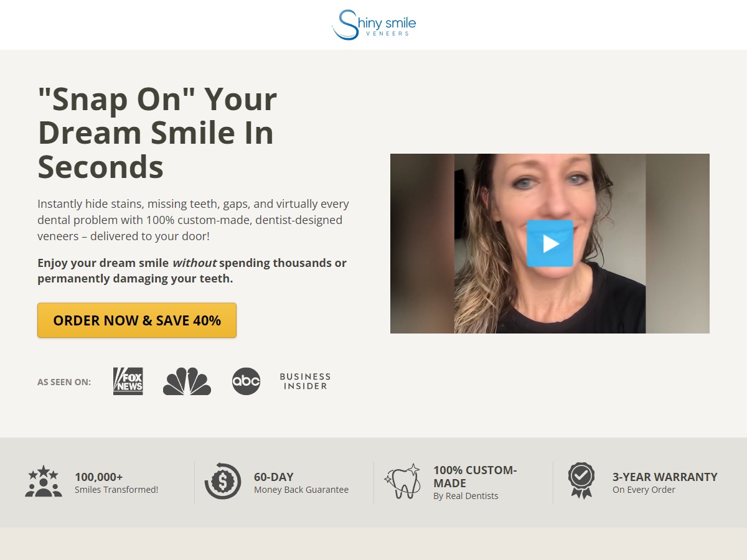The width and height of the screenshot is (747, 560).
Task: Click the people with stars icon
Action: pyautogui.click(x=44, y=482)
